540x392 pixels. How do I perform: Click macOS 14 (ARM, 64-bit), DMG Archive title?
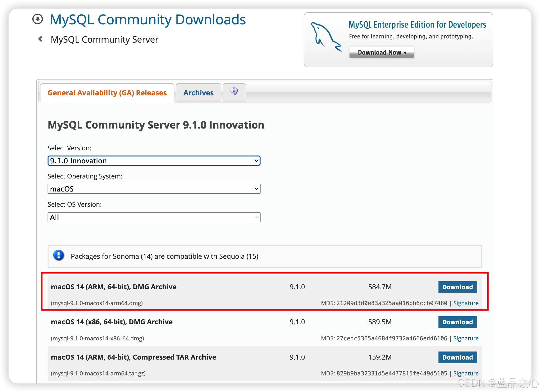click(x=114, y=287)
